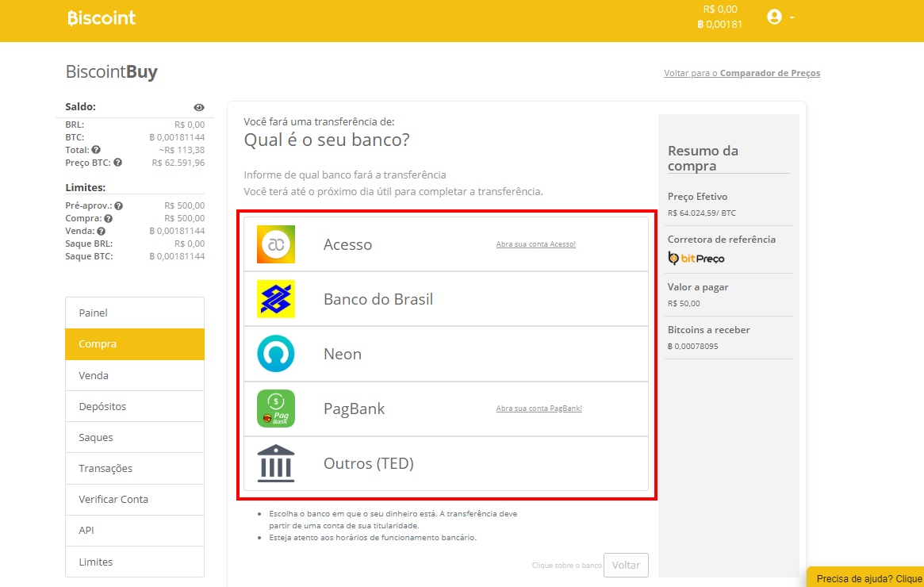Click the Voltar button
The width and height of the screenshot is (924, 587).
click(626, 566)
